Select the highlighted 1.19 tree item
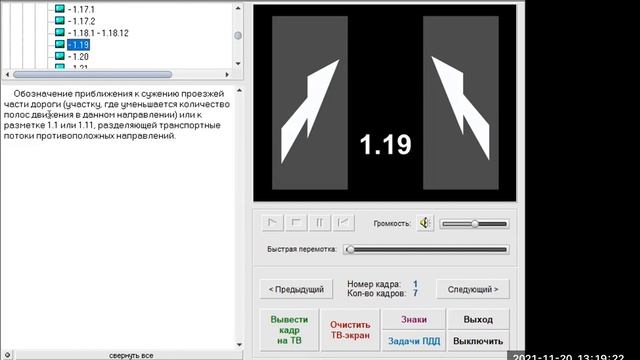The height and width of the screenshot is (360, 640). pos(78,45)
